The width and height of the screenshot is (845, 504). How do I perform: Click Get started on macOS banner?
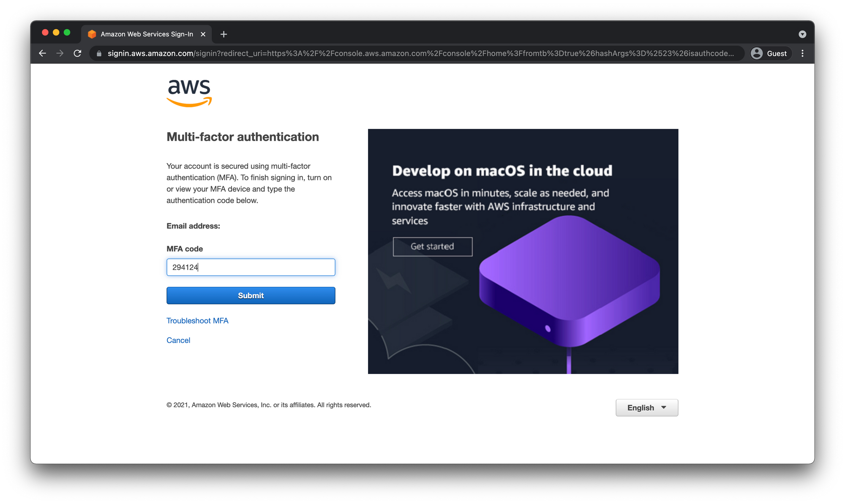(432, 247)
